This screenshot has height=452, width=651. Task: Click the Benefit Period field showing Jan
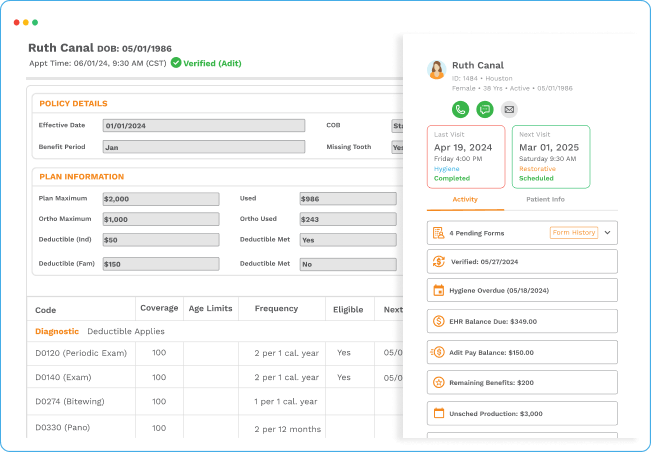tap(204, 147)
